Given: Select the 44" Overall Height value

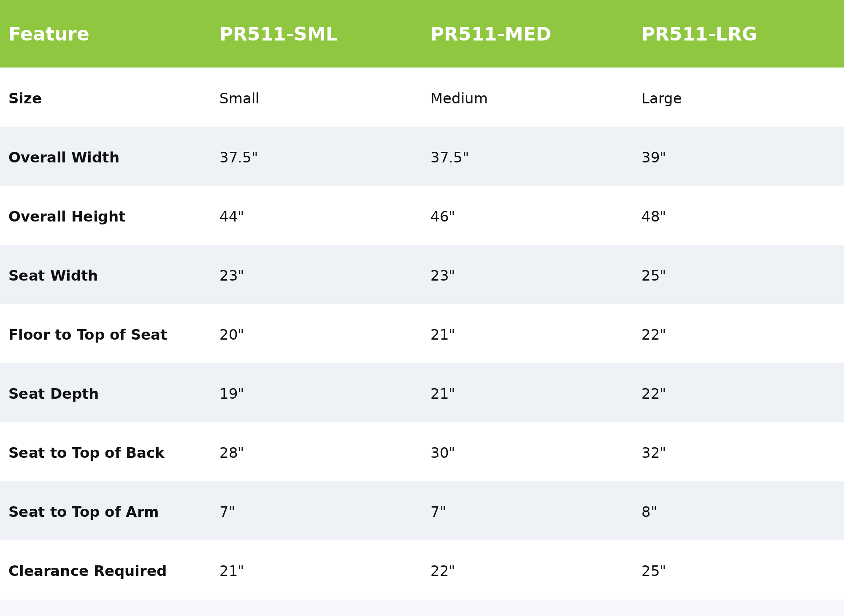Looking at the screenshot, I should point(231,217).
